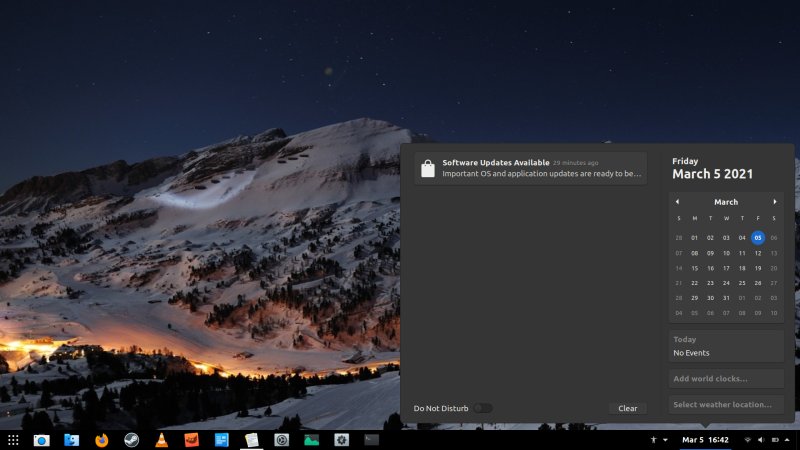Expand the accessibility menu dropdown arrow
Viewport: 800px width, 450px height.
click(665, 440)
